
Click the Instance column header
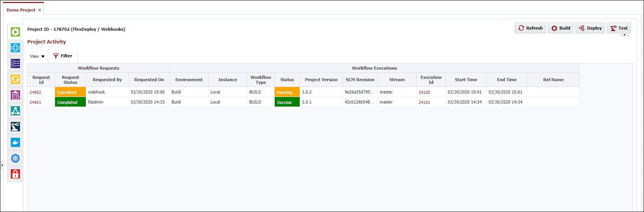pyautogui.click(x=228, y=80)
